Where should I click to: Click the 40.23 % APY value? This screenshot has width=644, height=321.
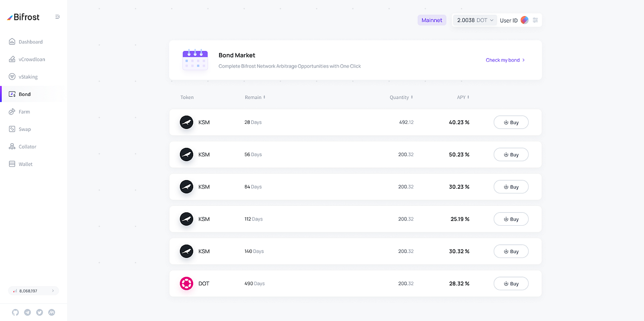pyautogui.click(x=459, y=123)
